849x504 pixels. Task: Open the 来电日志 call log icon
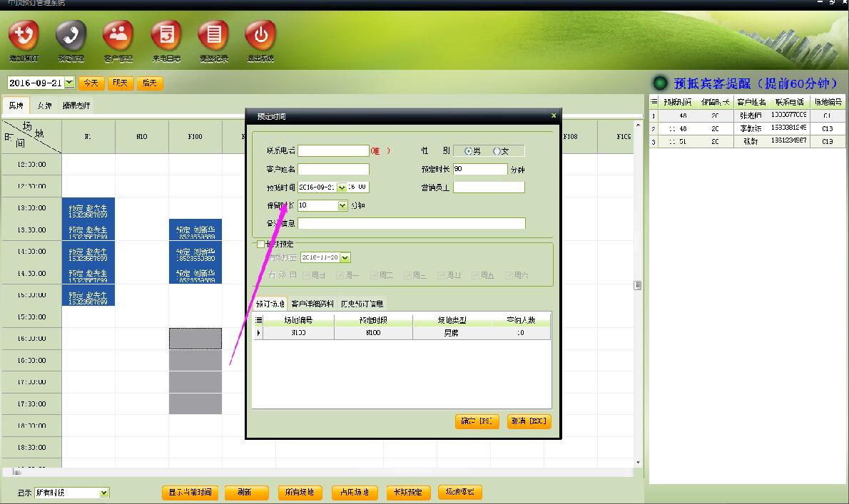click(166, 36)
